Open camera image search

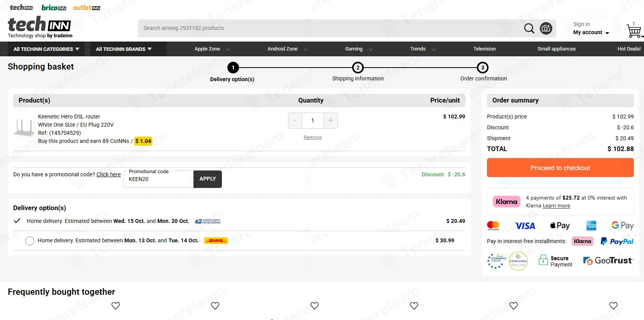coord(546,28)
